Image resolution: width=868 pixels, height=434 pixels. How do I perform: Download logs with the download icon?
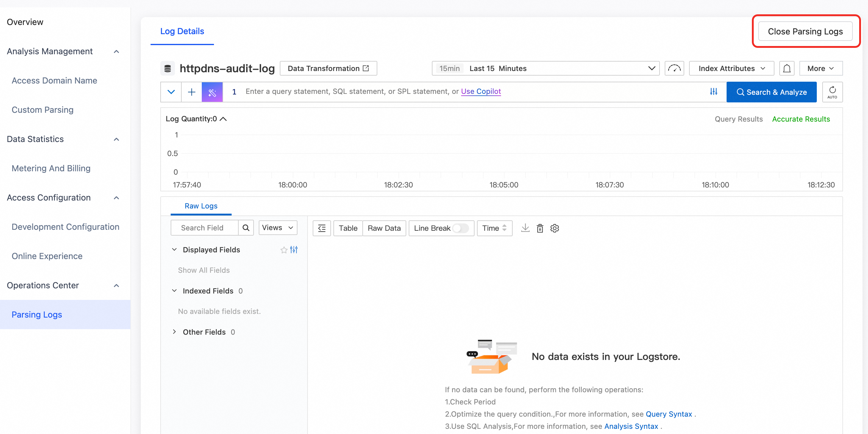point(525,228)
